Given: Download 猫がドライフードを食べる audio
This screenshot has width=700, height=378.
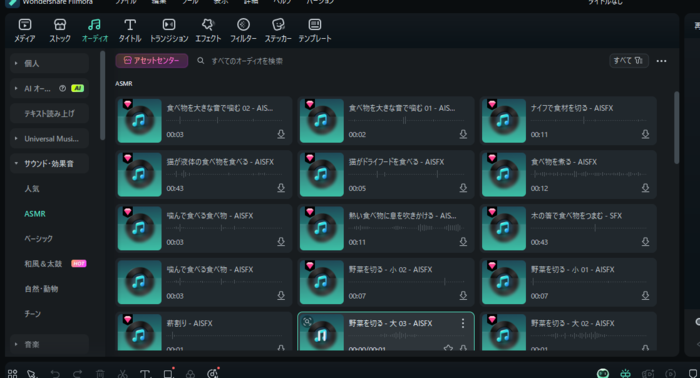Looking at the screenshot, I should (x=463, y=188).
